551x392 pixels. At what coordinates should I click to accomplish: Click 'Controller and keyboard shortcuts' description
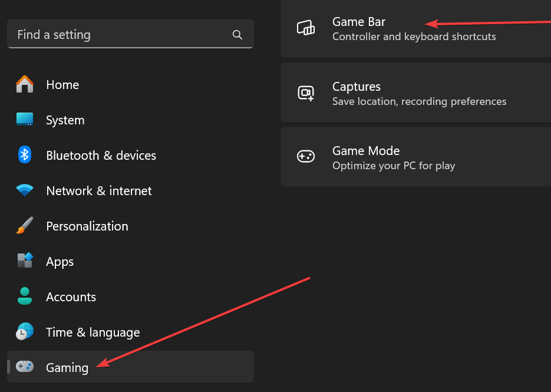[414, 37]
